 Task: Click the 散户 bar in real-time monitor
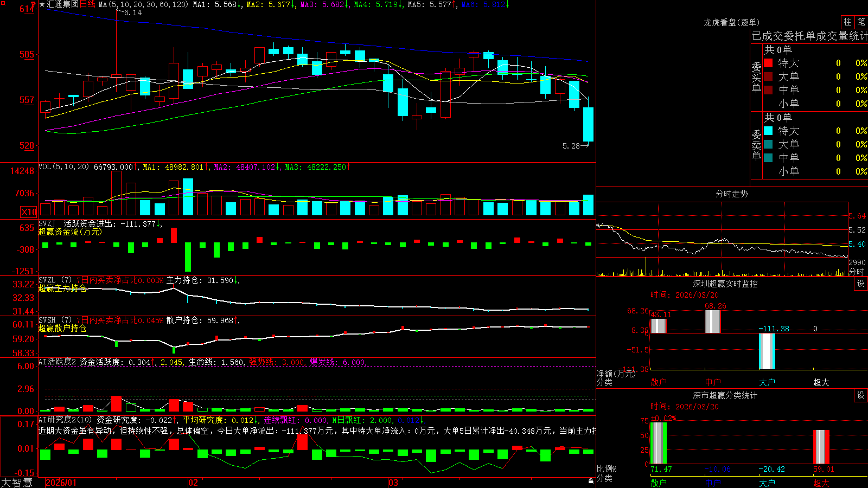coord(658,326)
